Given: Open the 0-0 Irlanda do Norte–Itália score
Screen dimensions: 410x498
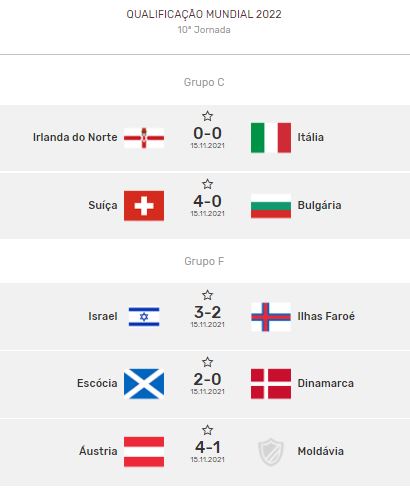Looking at the screenshot, I should point(207,133).
